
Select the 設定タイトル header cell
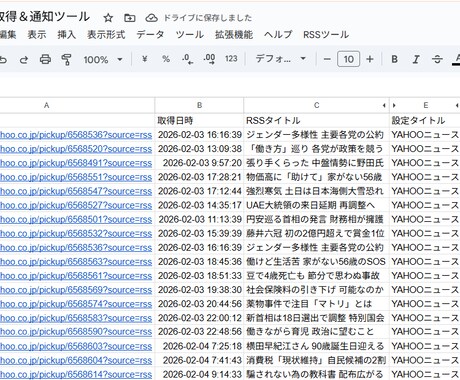pyautogui.click(x=425, y=121)
